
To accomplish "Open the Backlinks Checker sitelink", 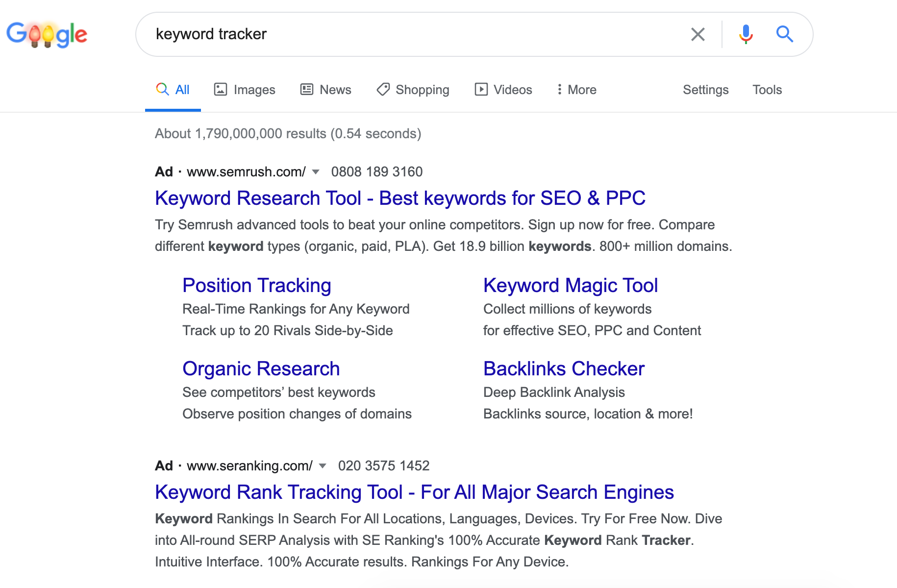I will (564, 368).
